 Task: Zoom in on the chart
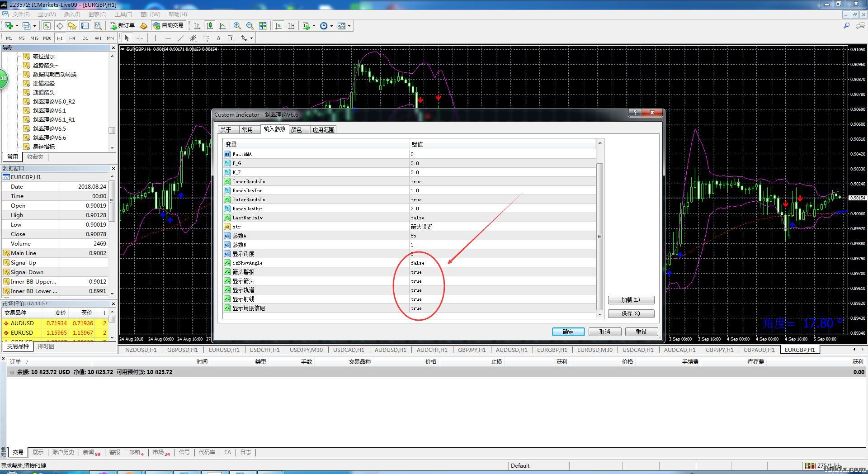pos(237,26)
